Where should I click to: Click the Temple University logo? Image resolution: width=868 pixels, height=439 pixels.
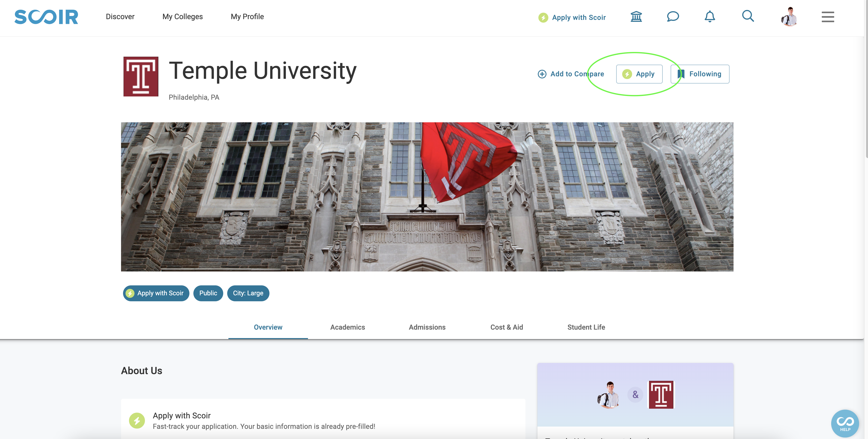(x=140, y=77)
